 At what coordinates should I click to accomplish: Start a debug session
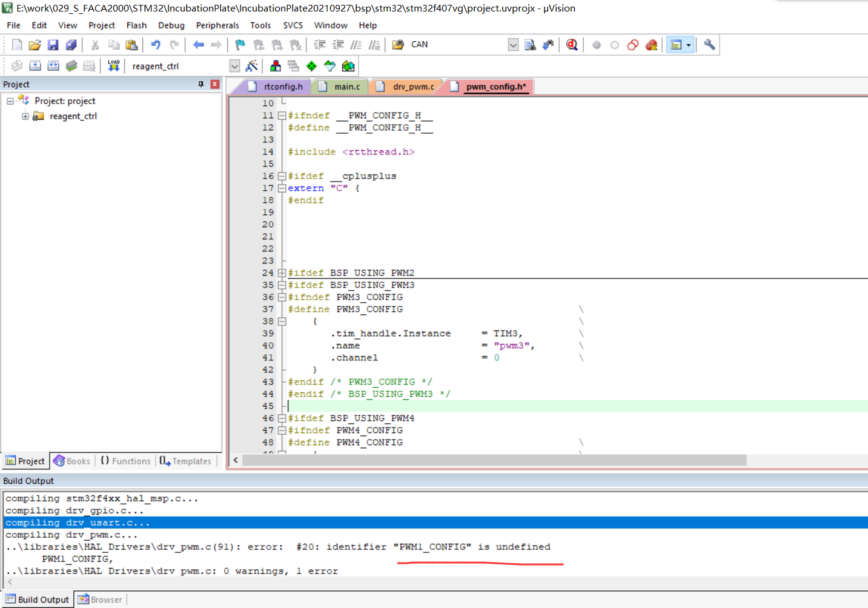[x=570, y=44]
